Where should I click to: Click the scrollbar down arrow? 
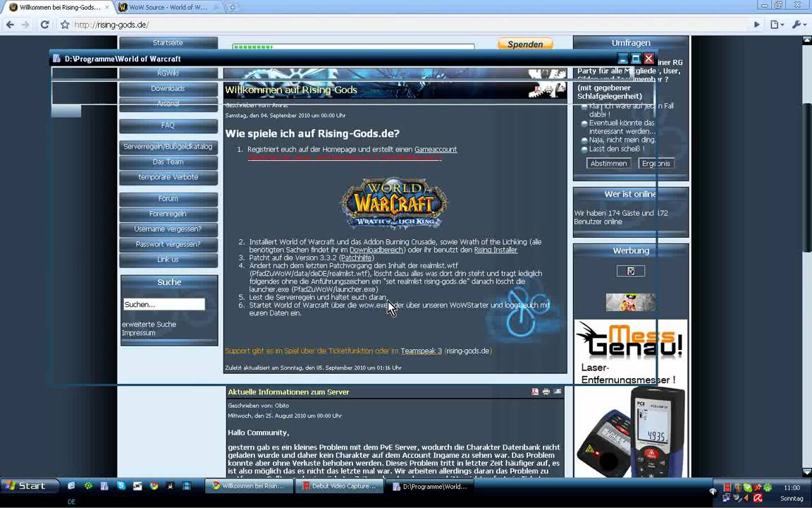(806, 472)
